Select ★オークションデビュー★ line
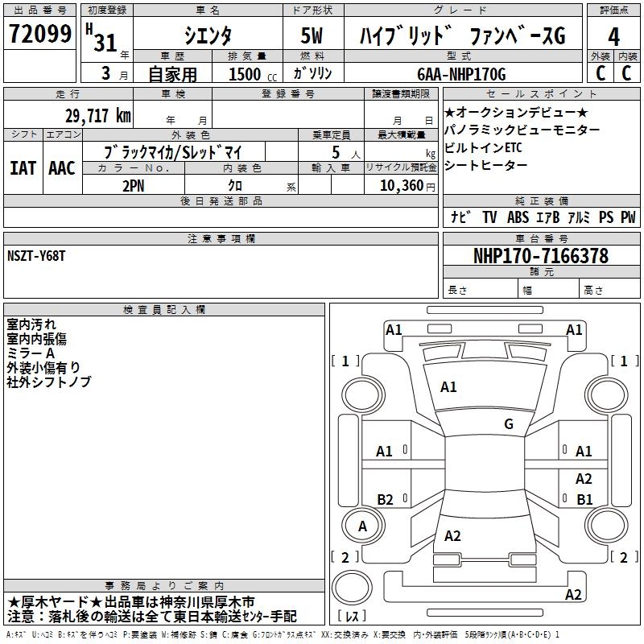644x644 pixels. tap(516, 112)
